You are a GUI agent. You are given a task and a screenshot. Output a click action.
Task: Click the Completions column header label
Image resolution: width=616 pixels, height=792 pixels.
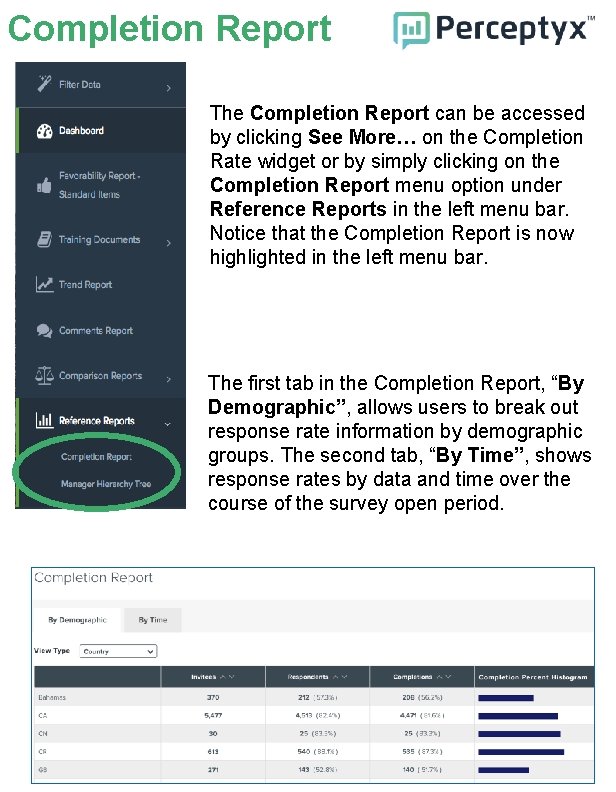(x=413, y=677)
